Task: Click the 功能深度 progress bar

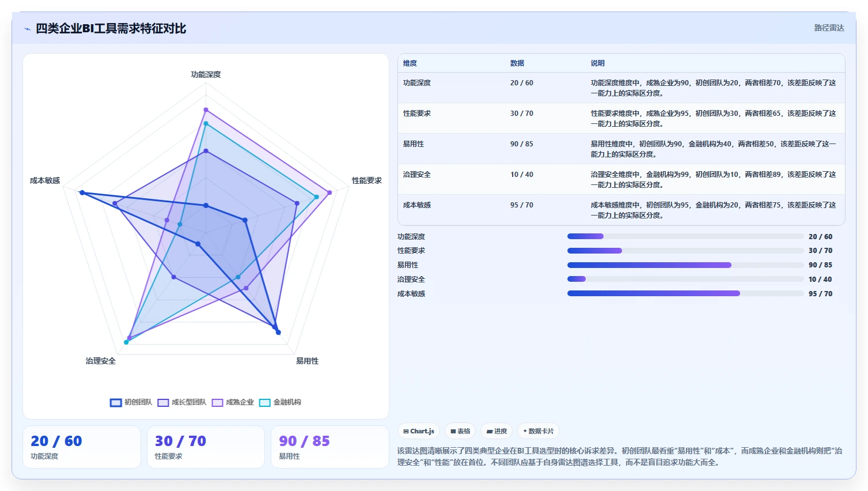Action: pos(685,236)
